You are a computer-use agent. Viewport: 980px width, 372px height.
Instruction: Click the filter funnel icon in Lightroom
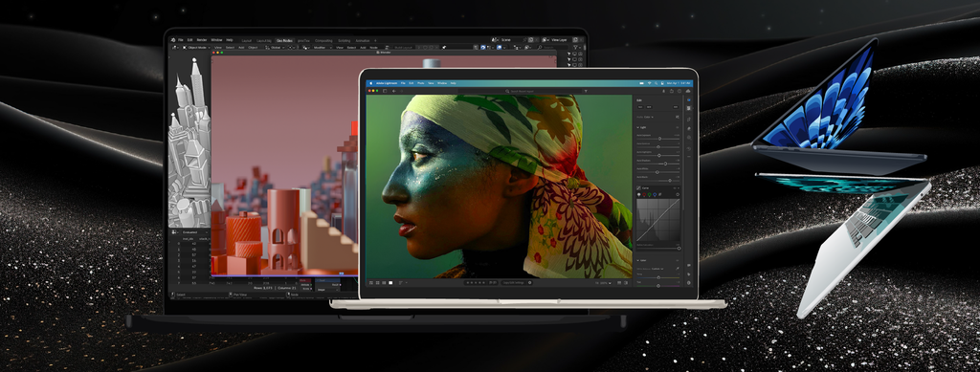[586, 91]
